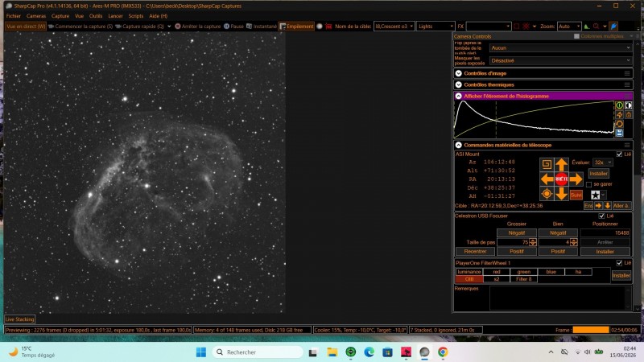Viewport: 644px width, 362px height.
Task: Click the green circle histogram stretch icon
Action: click(x=619, y=105)
